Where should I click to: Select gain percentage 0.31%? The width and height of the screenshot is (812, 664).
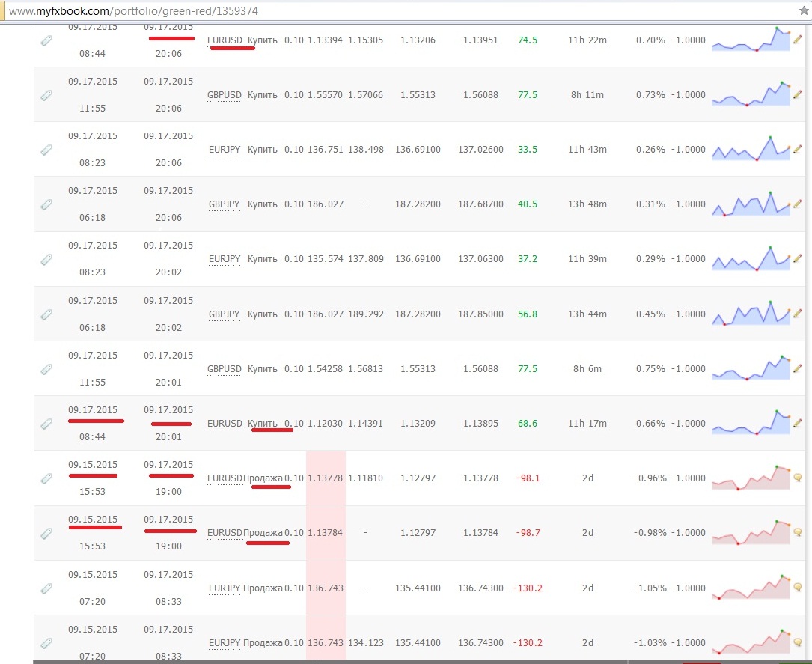pyautogui.click(x=650, y=204)
